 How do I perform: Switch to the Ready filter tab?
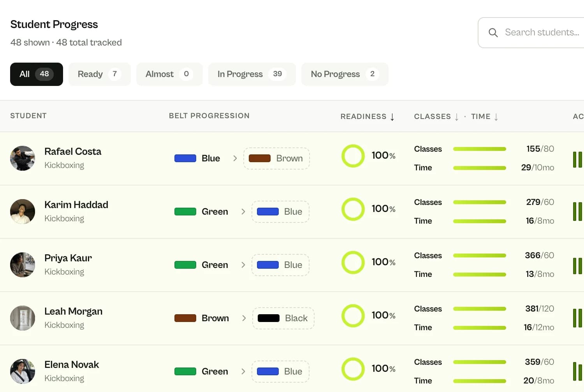100,74
